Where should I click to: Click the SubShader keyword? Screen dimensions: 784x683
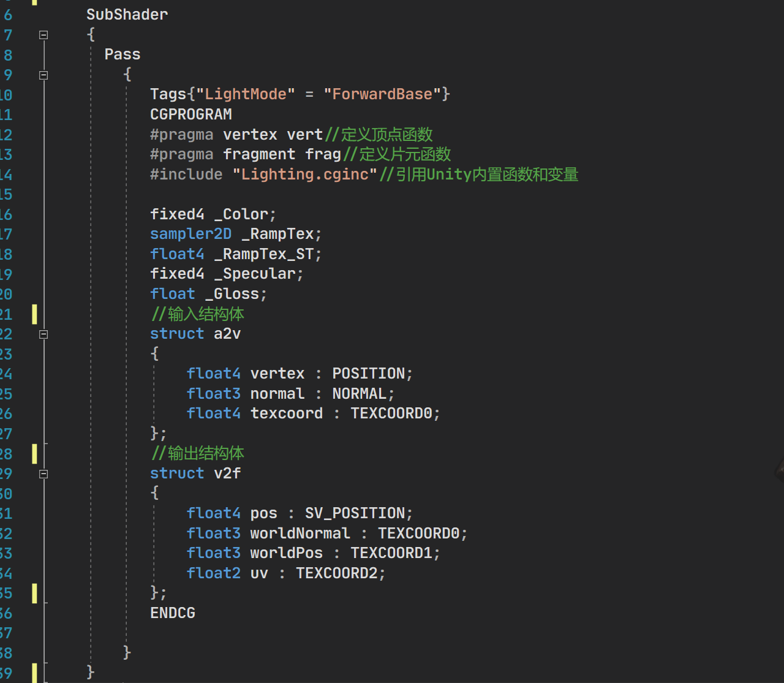127,14
